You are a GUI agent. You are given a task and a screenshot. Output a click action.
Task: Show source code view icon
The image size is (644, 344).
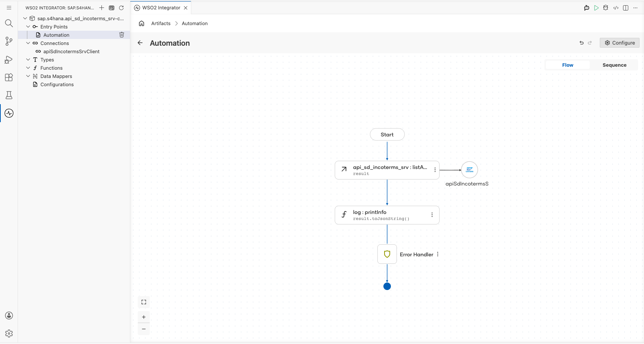click(x=616, y=7)
